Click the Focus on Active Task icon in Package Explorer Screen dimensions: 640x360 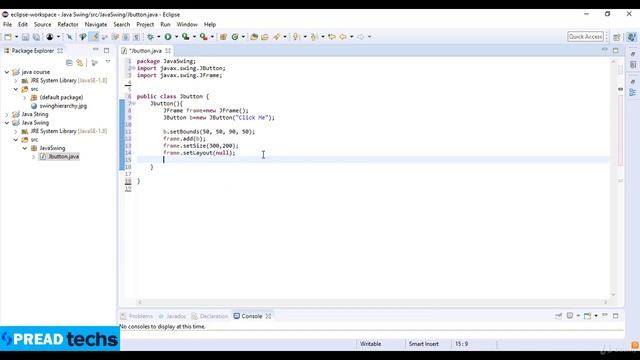point(95,62)
